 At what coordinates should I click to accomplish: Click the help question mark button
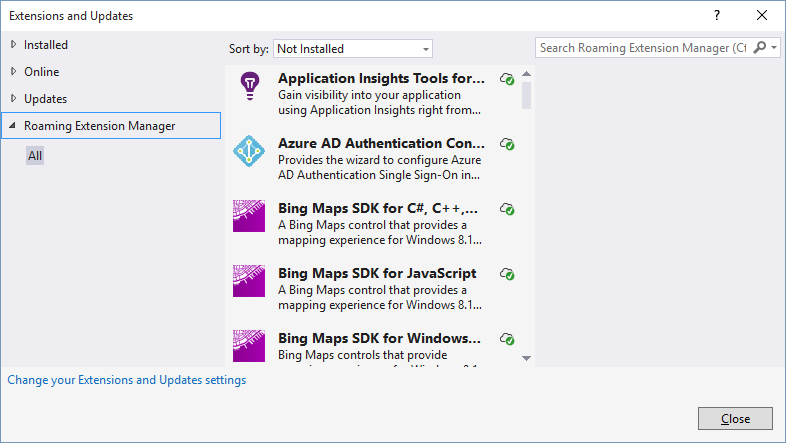coord(716,15)
